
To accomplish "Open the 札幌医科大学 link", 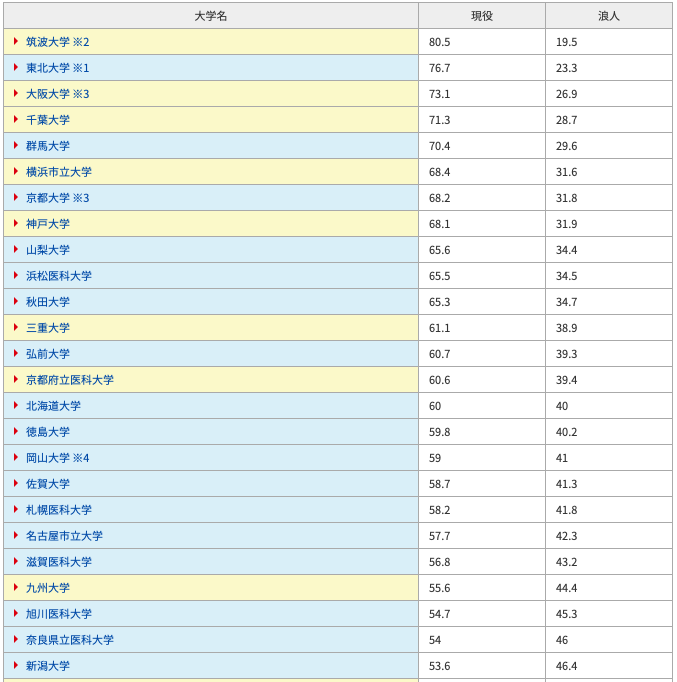I will coord(59,510).
